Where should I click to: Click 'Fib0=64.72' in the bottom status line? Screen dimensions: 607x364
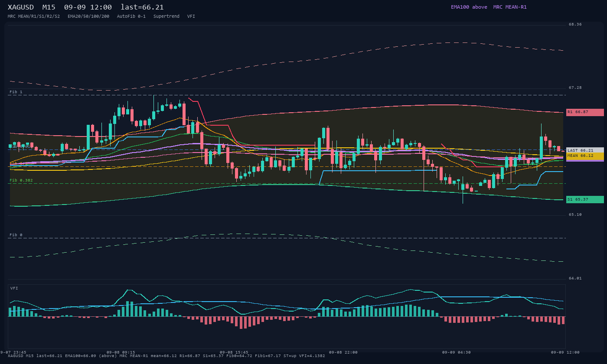coord(239,356)
